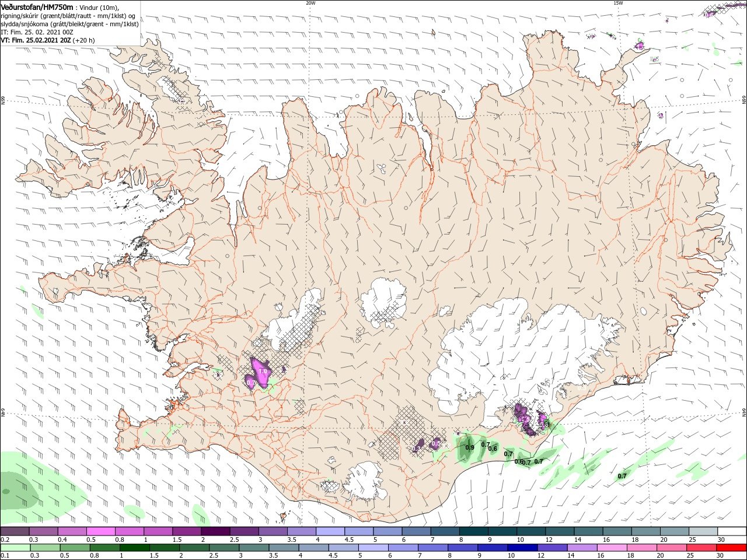
Task: Select the dark teal swatch labeled 8 in upper row
Action: (474, 531)
